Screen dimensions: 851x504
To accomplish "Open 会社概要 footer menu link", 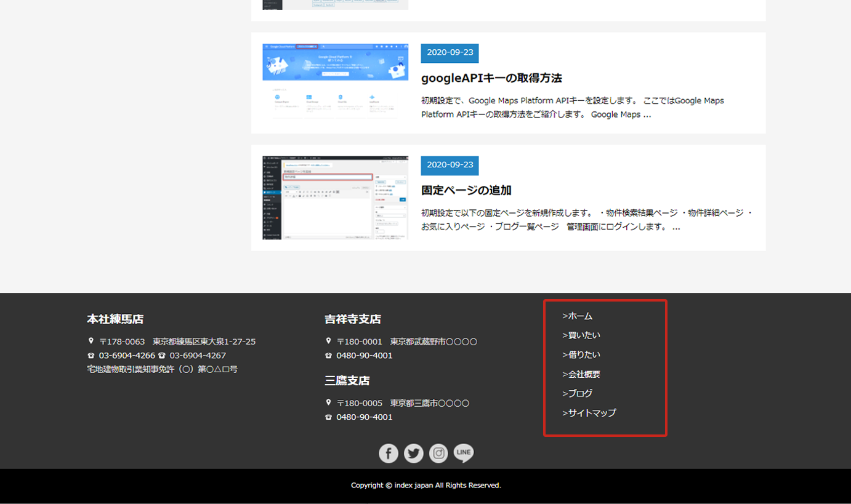I will (x=581, y=374).
